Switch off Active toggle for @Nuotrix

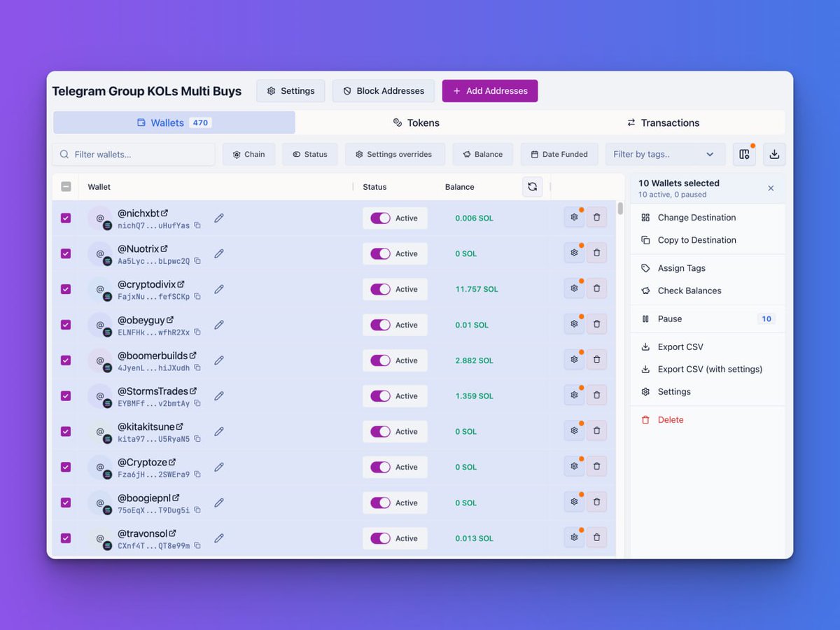coord(380,254)
